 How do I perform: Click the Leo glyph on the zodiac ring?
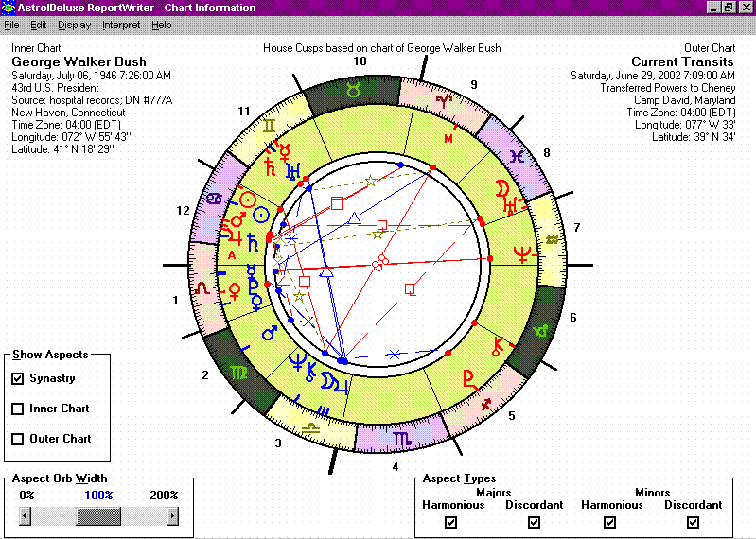point(202,288)
